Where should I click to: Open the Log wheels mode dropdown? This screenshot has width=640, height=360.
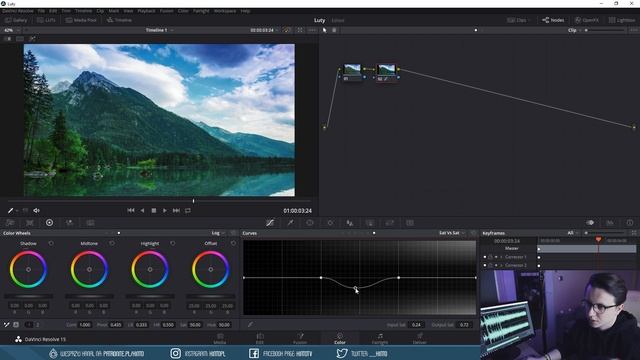click(218, 233)
